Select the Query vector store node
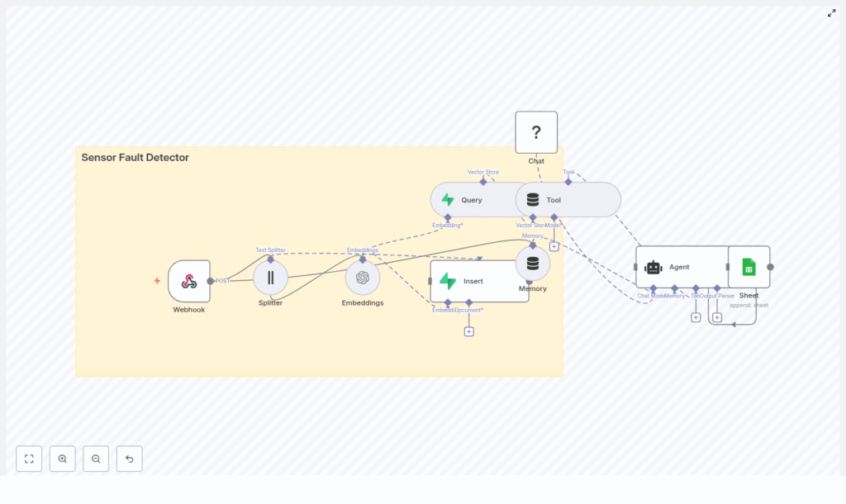 click(x=471, y=200)
